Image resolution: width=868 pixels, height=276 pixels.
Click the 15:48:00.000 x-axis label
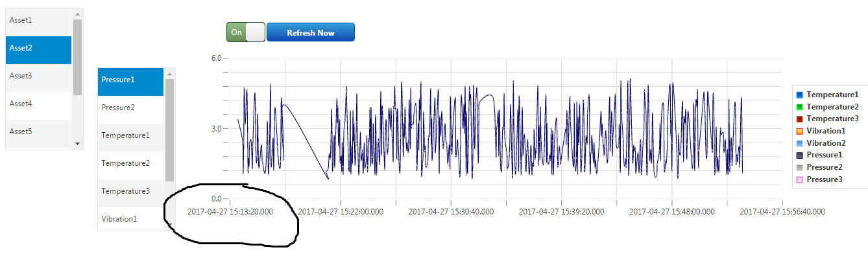(x=672, y=211)
